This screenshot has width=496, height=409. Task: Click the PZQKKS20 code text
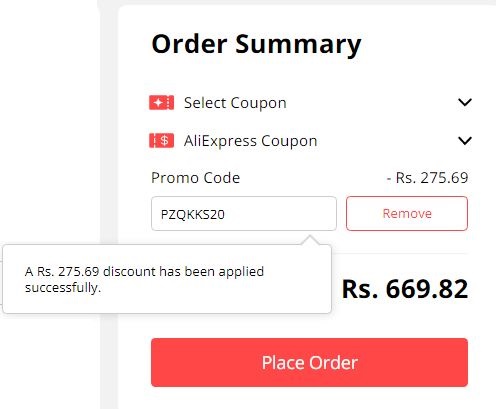pyautogui.click(x=193, y=214)
